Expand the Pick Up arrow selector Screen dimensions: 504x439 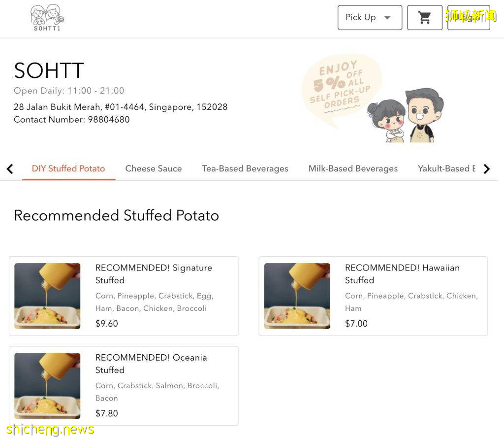click(x=386, y=17)
